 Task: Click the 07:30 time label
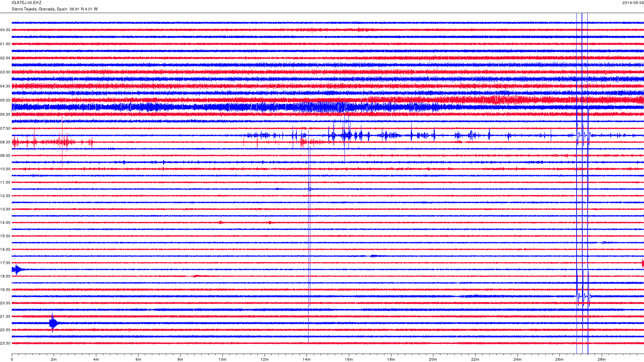[x=5, y=128]
